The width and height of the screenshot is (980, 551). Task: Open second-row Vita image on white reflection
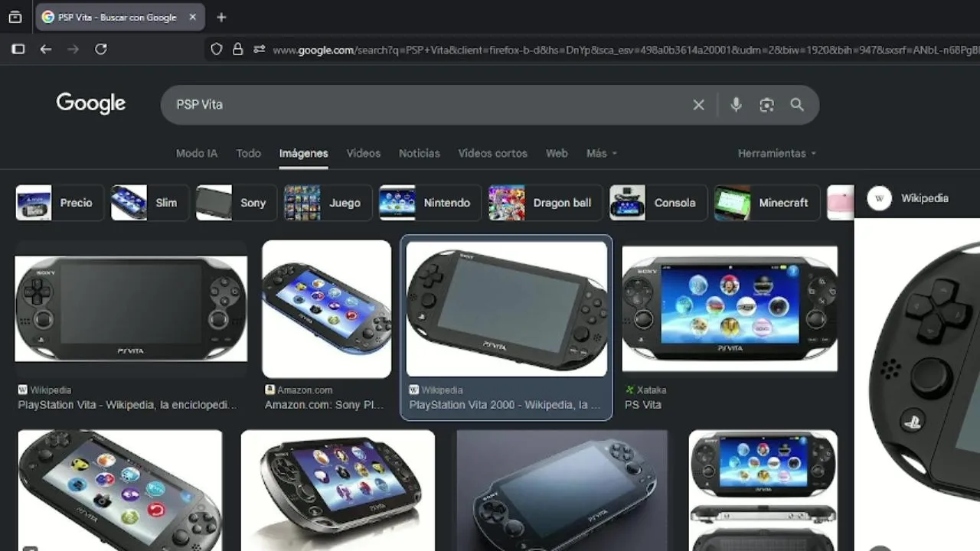338,491
